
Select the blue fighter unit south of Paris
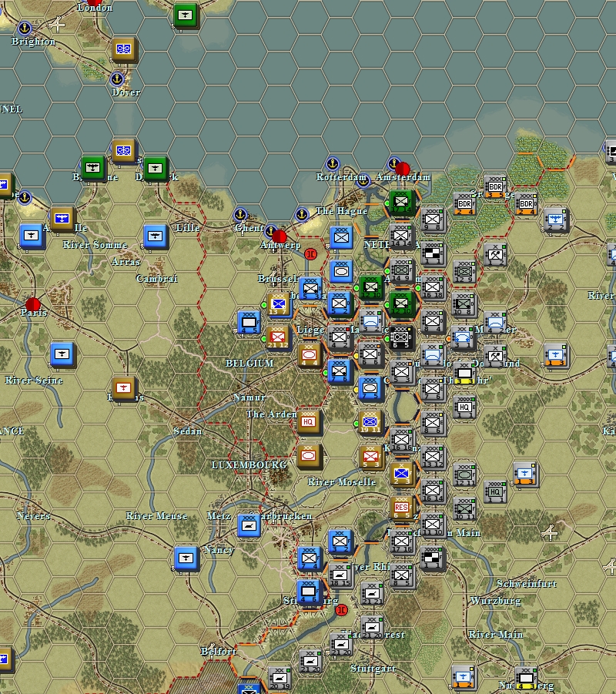coord(62,354)
